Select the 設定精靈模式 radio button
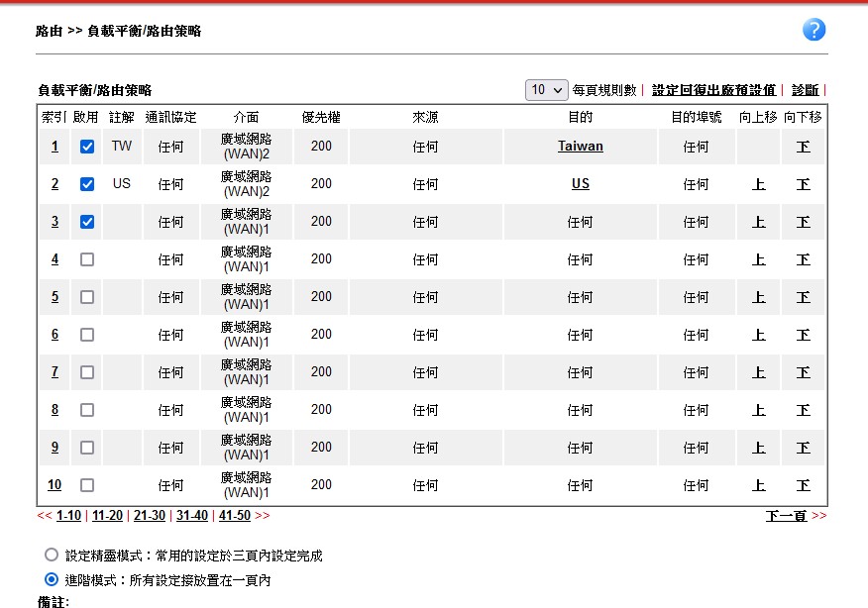This screenshot has height=608, width=868. coord(52,556)
